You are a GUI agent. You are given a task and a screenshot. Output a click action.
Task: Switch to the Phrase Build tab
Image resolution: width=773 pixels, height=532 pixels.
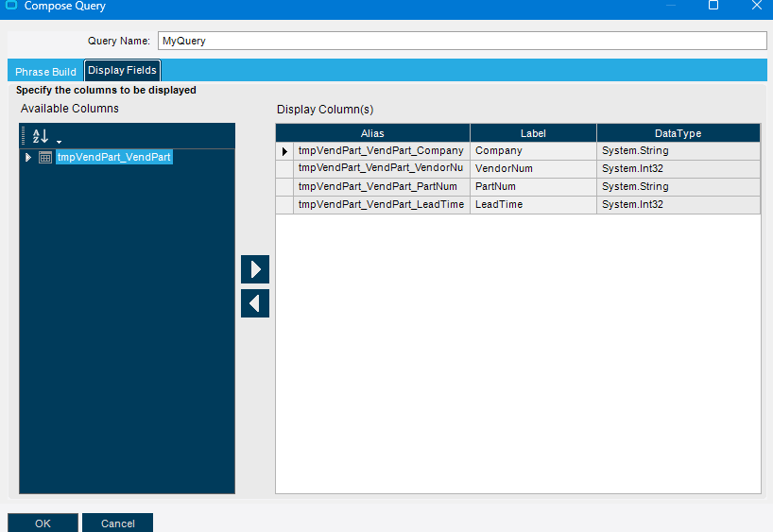(x=45, y=72)
